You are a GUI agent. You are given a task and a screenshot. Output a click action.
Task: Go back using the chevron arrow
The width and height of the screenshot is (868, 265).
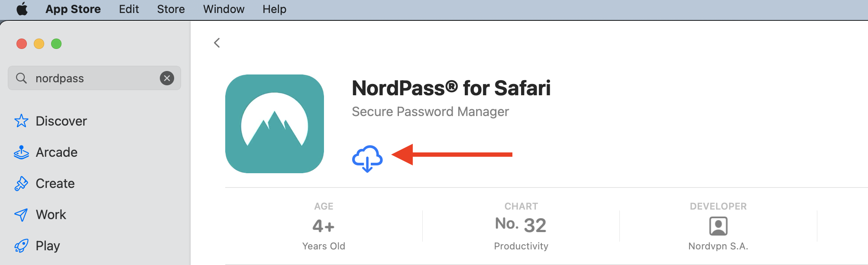coord(217,43)
